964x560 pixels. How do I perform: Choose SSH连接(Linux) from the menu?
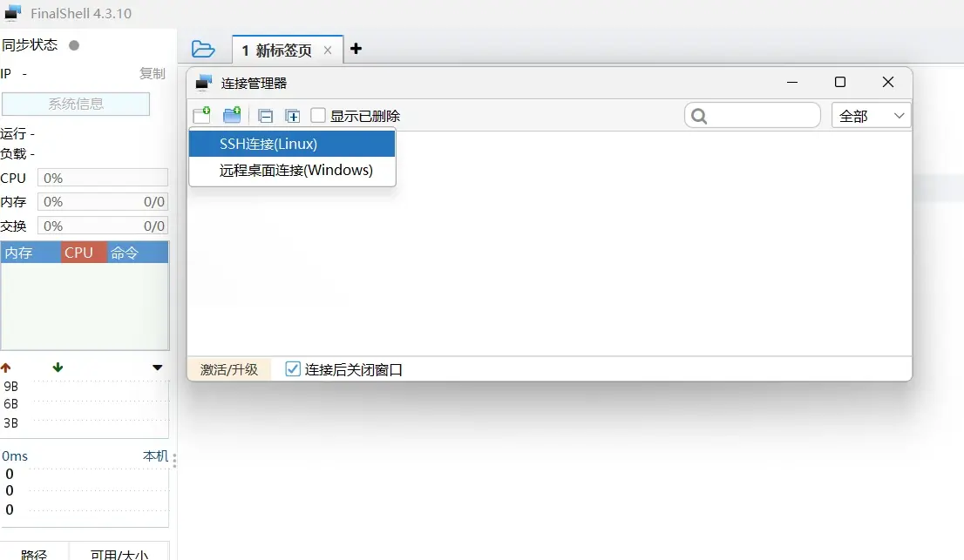coord(292,144)
